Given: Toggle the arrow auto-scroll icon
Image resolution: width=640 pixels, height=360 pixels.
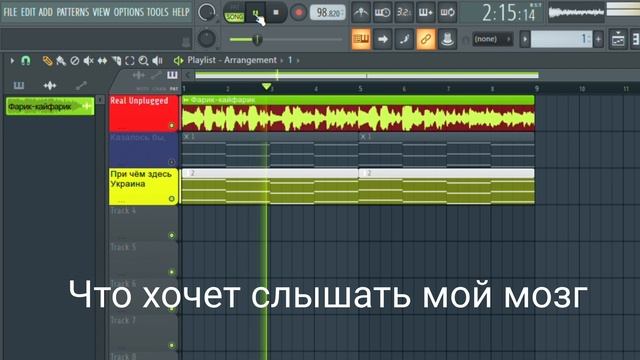Looking at the screenshot, I should [382, 39].
